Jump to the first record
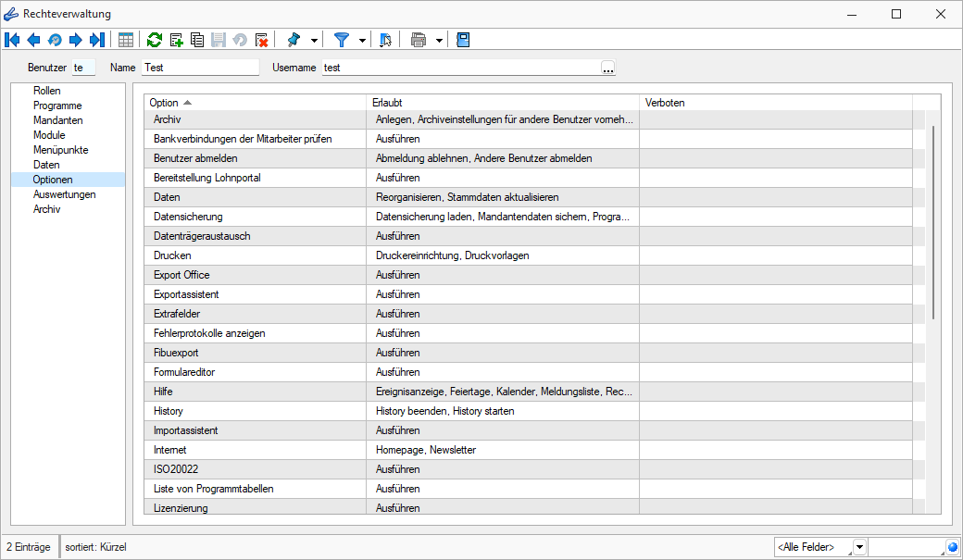The image size is (963, 560). 12,40
